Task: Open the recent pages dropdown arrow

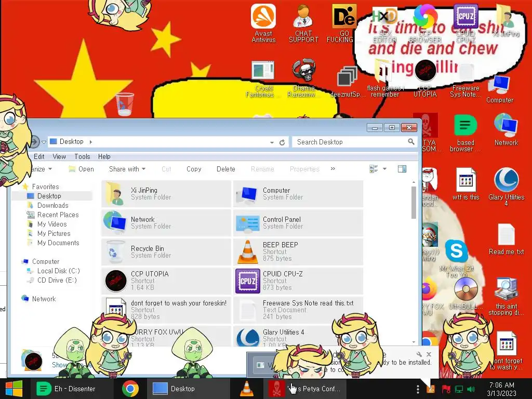Action: (44, 142)
